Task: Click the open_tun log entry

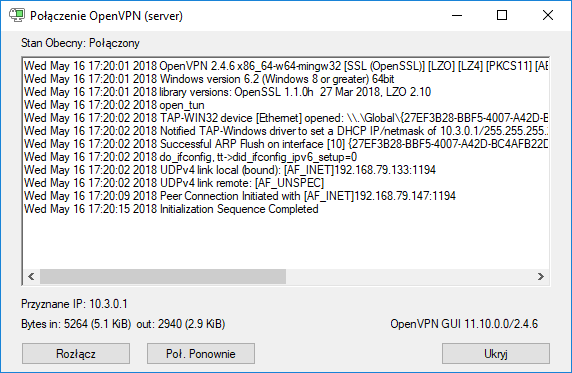Action: click(x=114, y=105)
